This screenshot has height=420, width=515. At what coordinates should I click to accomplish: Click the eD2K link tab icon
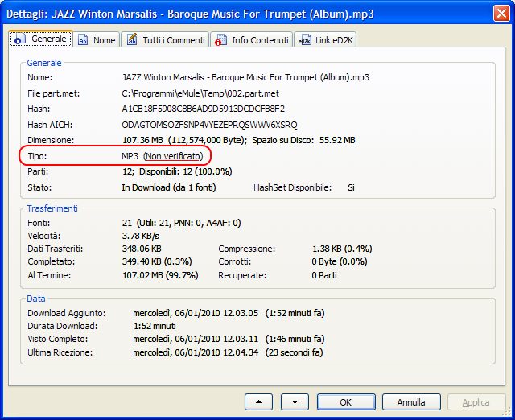click(304, 40)
